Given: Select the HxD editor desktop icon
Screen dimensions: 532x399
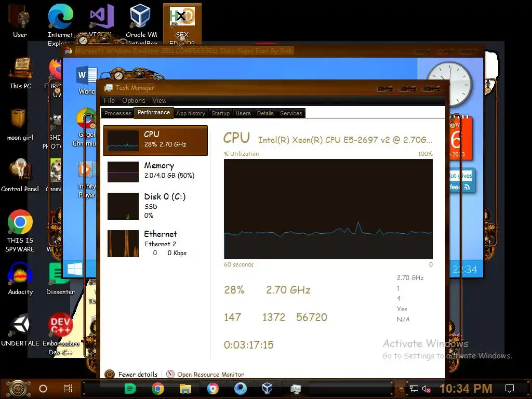Looking at the screenshot, I should tap(182, 24).
